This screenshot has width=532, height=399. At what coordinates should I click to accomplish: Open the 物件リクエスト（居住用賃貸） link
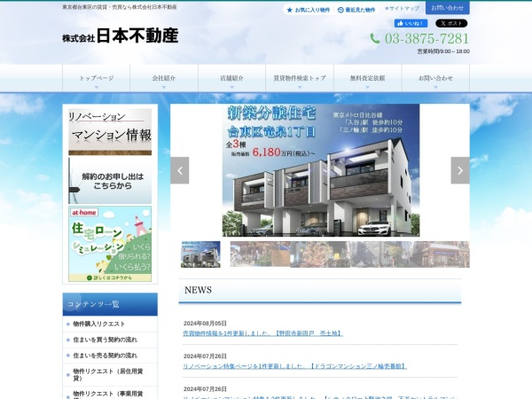click(108, 374)
